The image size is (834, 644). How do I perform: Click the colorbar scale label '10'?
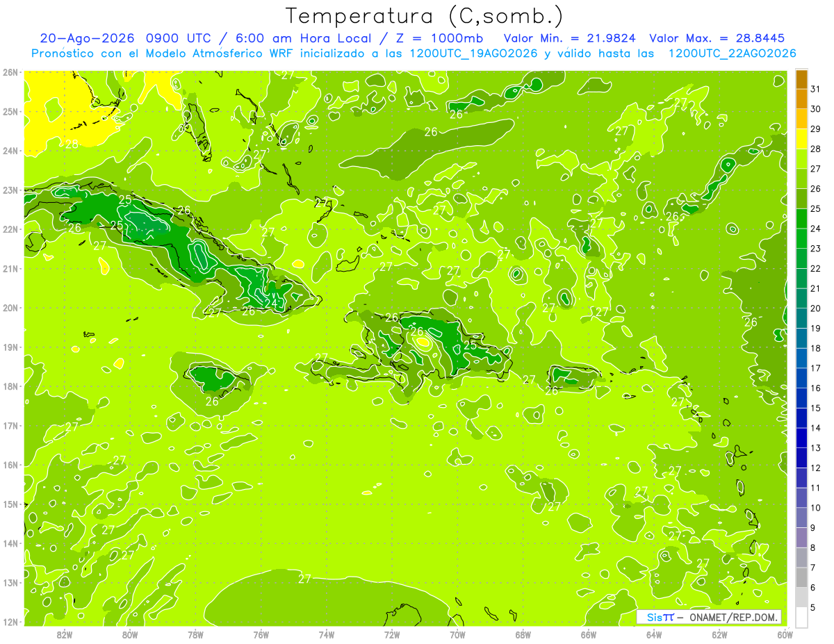[x=816, y=508]
